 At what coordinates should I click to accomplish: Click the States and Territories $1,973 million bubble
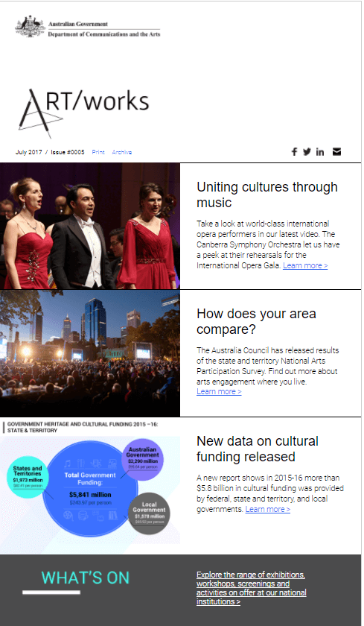(28, 477)
